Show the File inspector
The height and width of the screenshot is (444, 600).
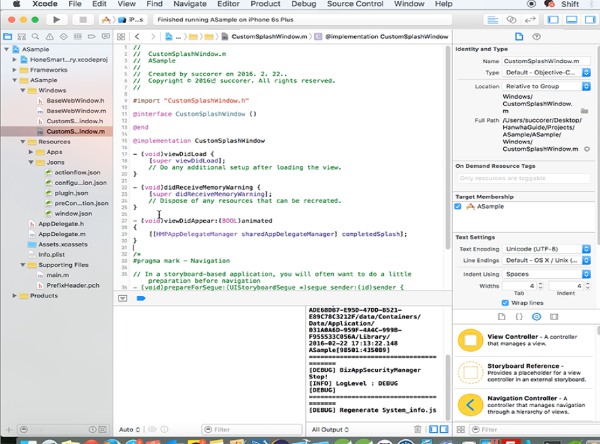coord(519,37)
